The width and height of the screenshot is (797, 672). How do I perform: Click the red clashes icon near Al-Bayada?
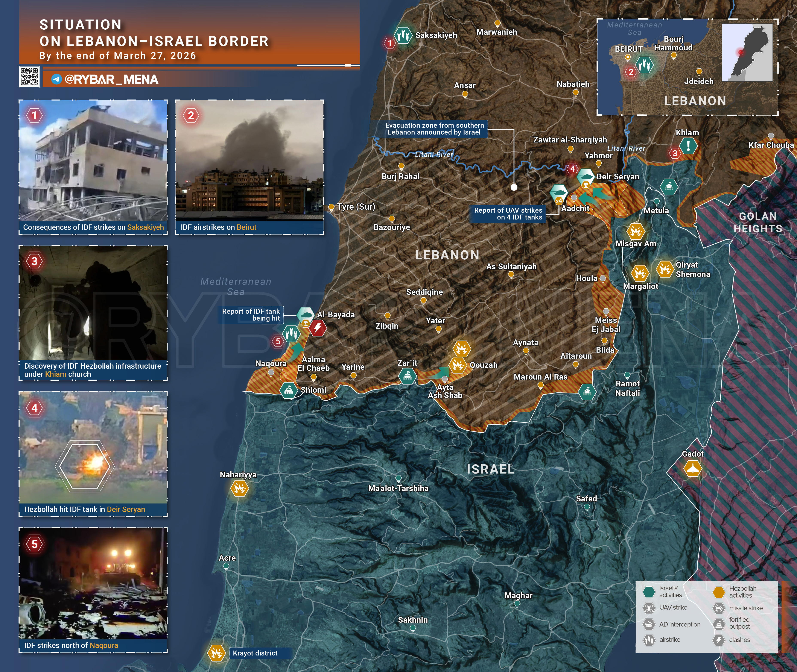point(318,328)
